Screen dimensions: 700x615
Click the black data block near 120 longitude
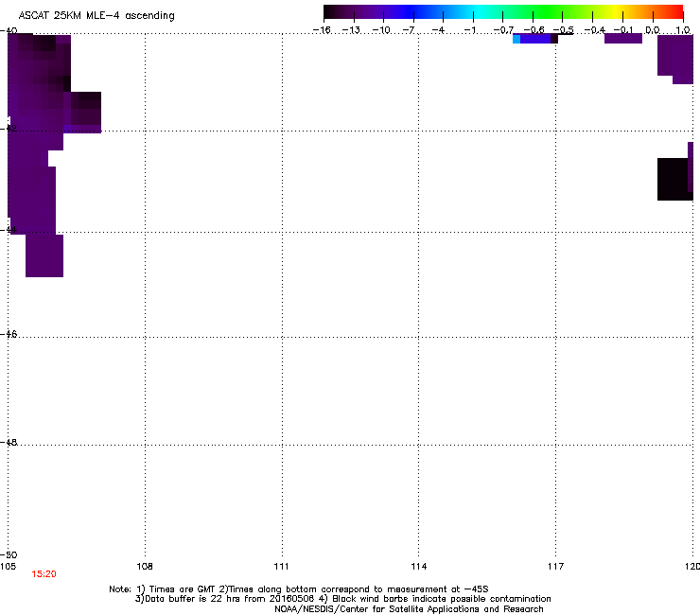click(x=674, y=179)
